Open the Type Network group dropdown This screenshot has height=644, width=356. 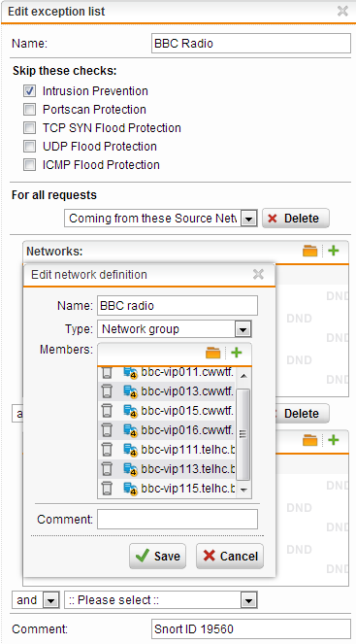coord(175,329)
